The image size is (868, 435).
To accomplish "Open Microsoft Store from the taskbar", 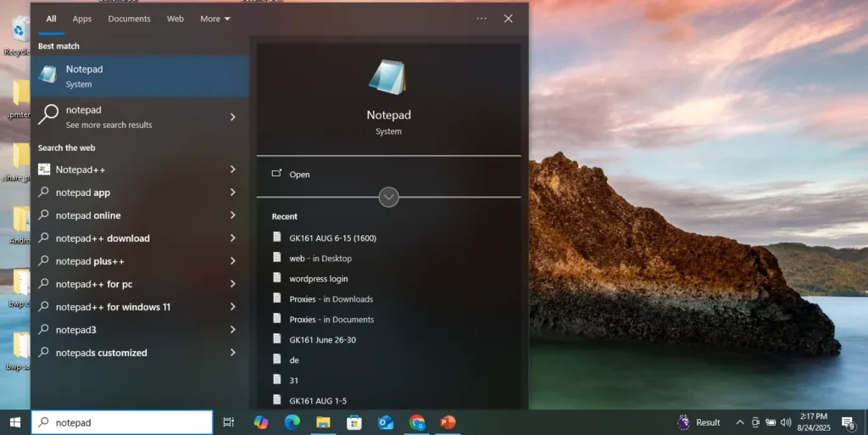I will tap(354, 422).
